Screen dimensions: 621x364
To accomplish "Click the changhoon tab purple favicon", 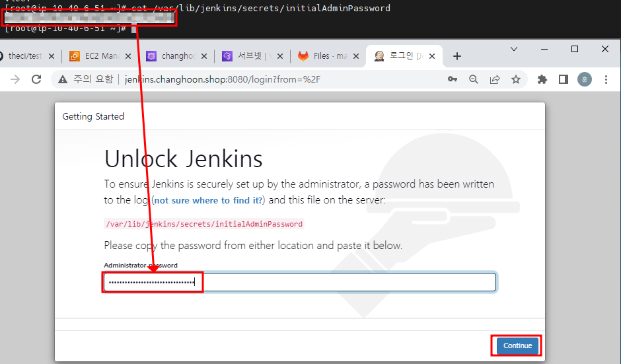I will click(151, 56).
